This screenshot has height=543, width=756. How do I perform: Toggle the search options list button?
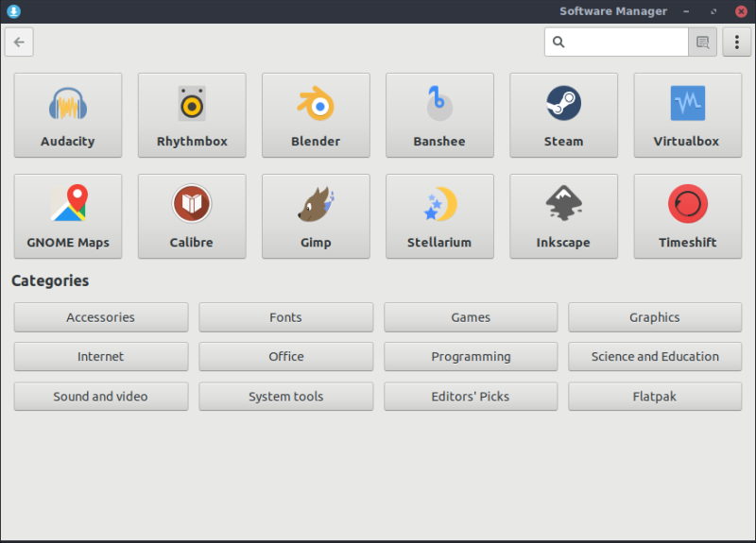point(702,42)
